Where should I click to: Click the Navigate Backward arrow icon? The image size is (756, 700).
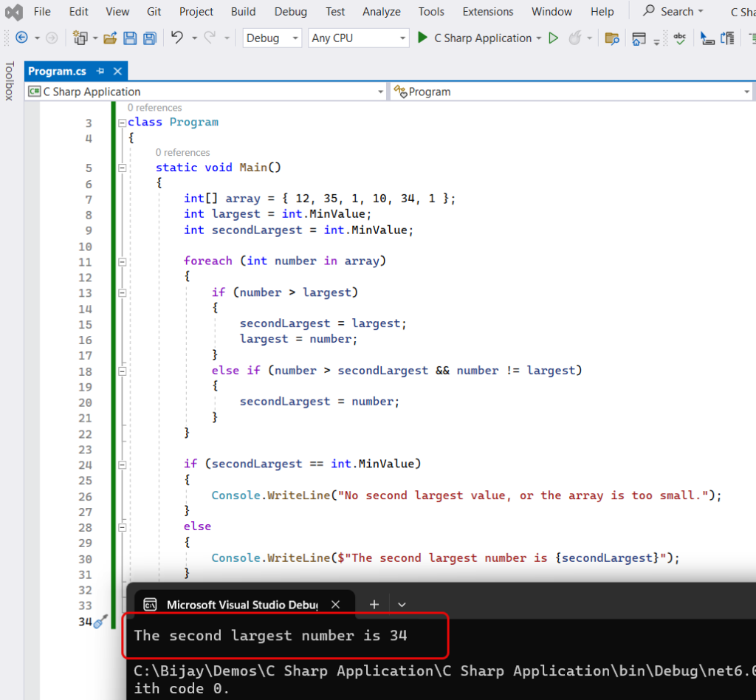(x=22, y=38)
